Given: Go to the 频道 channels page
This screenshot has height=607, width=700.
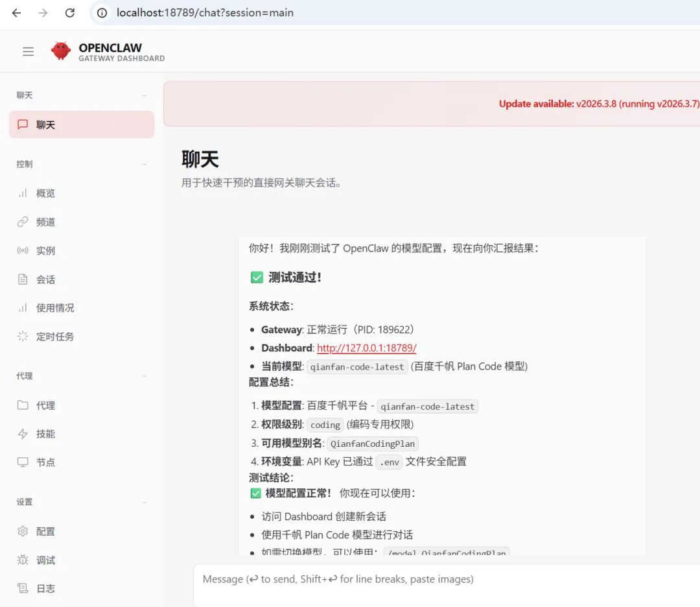Looking at the screenshot, I should tap(82, 222).
